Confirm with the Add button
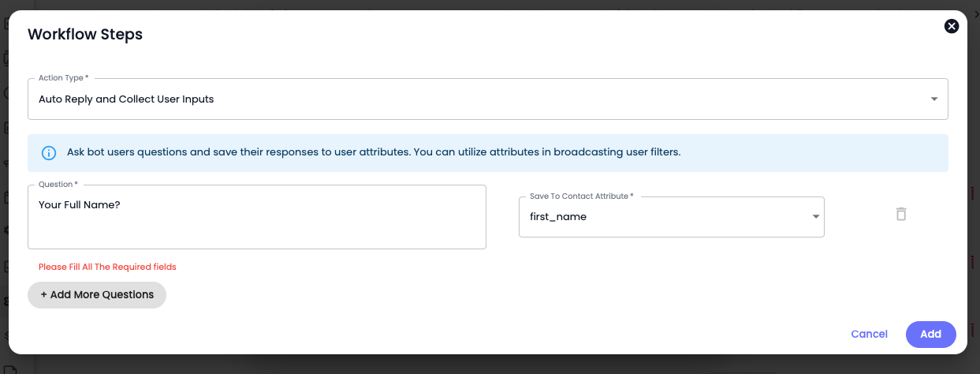The image size is (980, 374). click(931, 334)
